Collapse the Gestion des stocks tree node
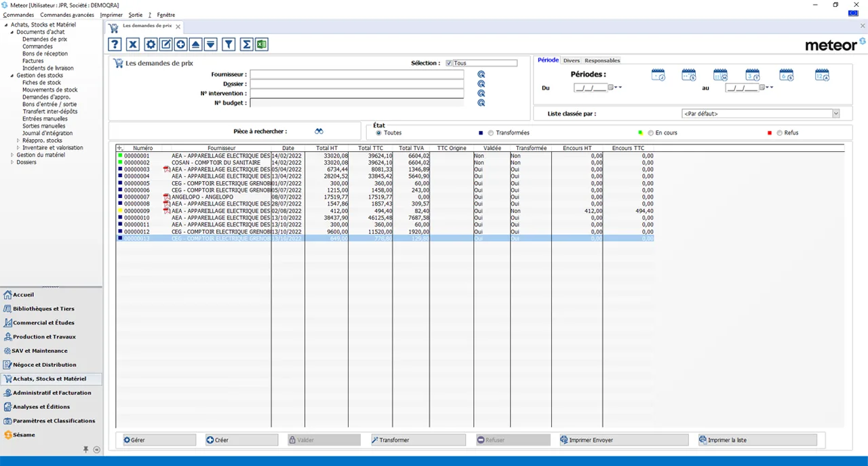868x466 pixels. [x=12, y=75]
